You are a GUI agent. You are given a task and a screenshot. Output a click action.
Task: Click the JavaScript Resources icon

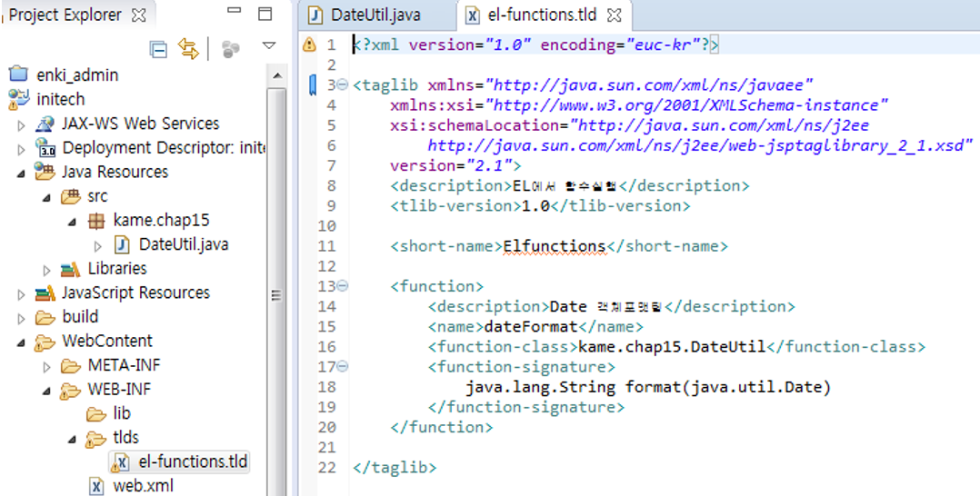pos(45,293)
